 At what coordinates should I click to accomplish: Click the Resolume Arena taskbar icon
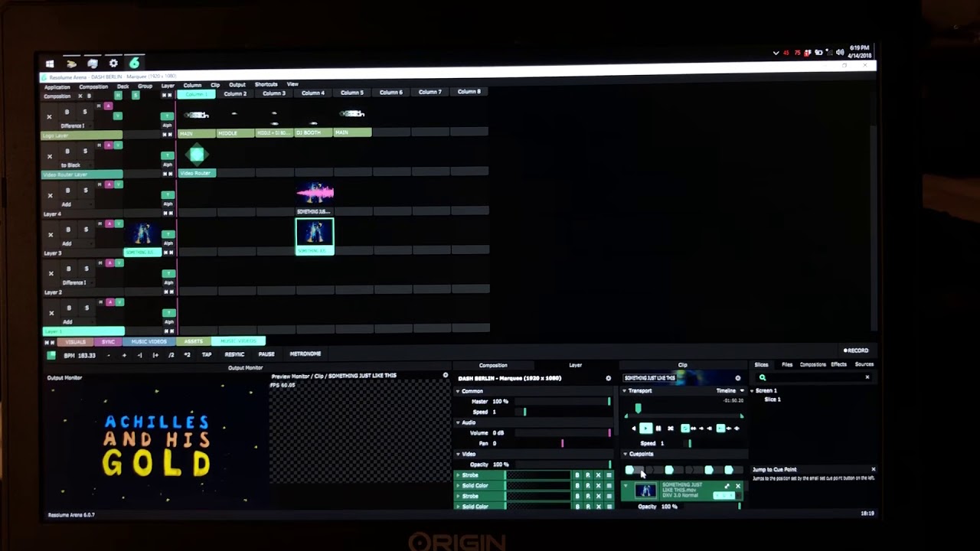click(135, 63)
